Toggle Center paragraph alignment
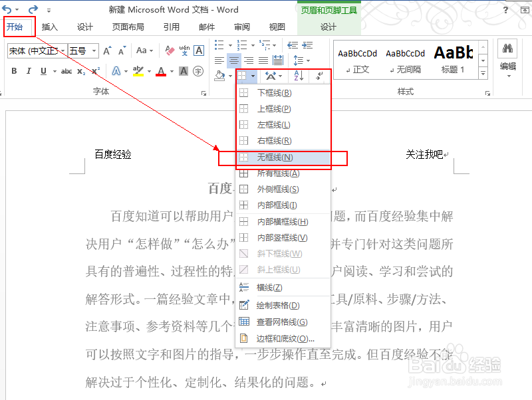The width and height of the screenshot is (532, 400). pyautogui.click(x=234, y=60)
